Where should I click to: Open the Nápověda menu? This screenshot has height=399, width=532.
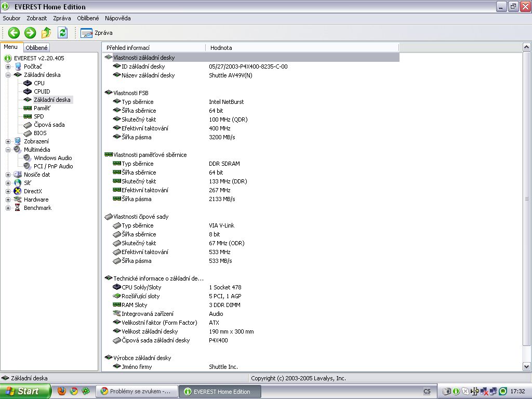point(118,18)
